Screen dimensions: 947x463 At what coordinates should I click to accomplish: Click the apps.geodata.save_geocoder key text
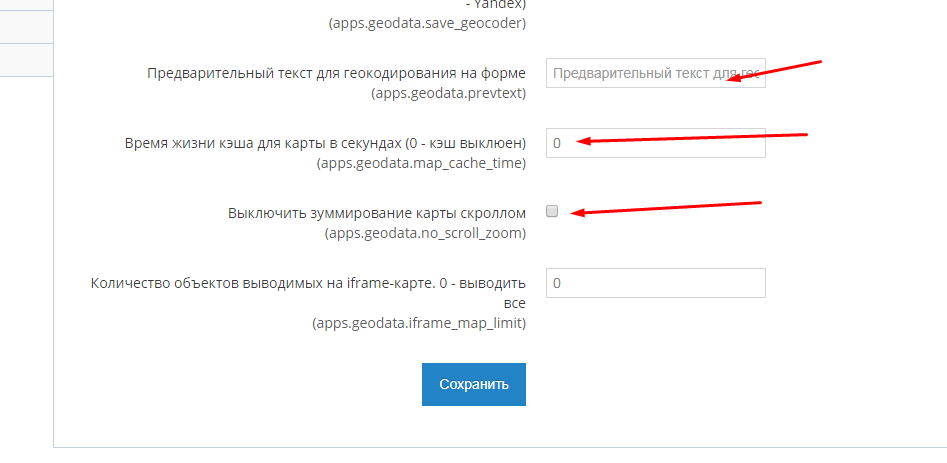(427, 22)
